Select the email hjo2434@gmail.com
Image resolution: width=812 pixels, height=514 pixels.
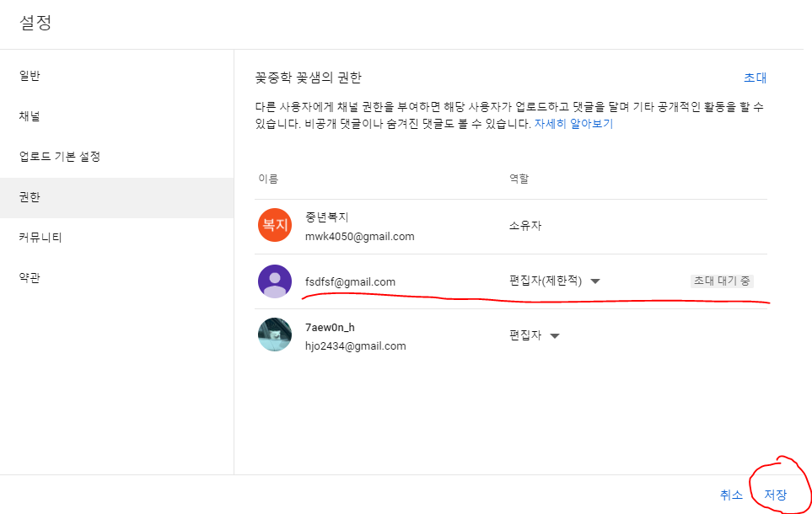[x=356, y=346]
